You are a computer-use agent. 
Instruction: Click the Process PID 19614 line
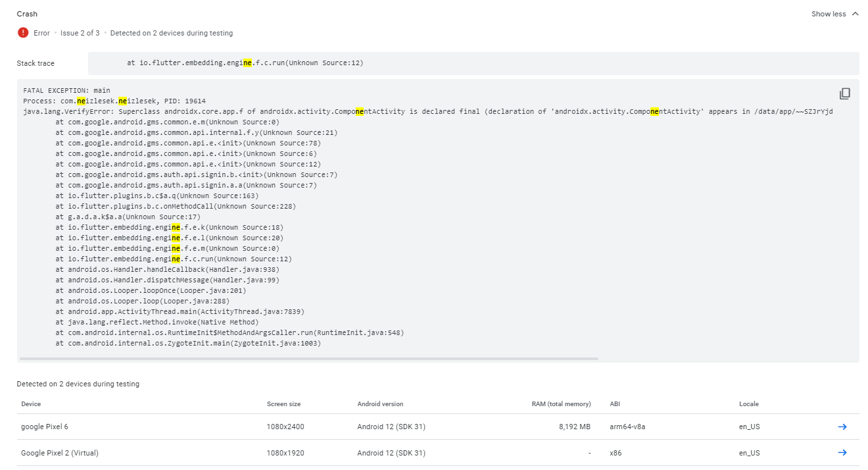114,101
